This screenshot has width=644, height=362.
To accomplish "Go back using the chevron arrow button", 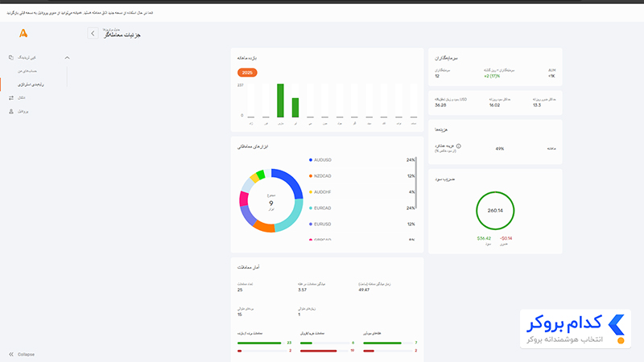I will [93, 33].
